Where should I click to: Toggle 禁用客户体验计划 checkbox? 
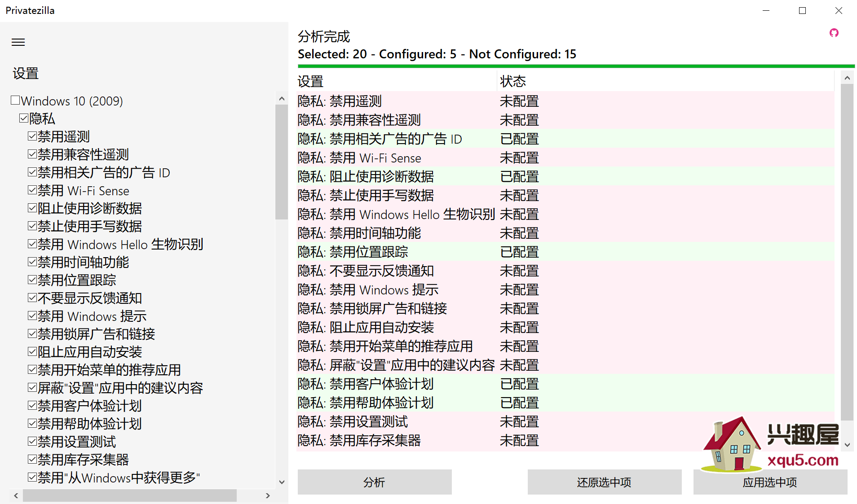click(32, 405)
